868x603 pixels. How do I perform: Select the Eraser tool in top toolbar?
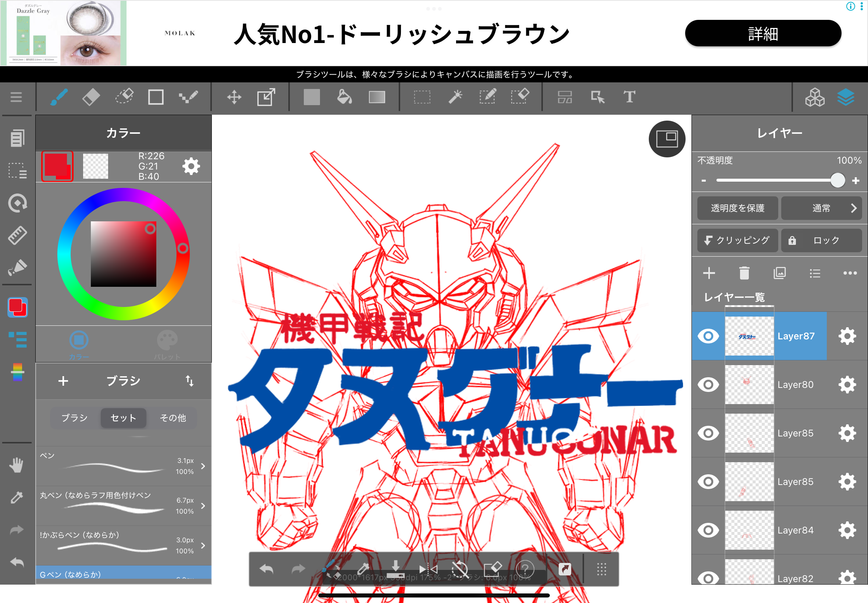(91, 97)
